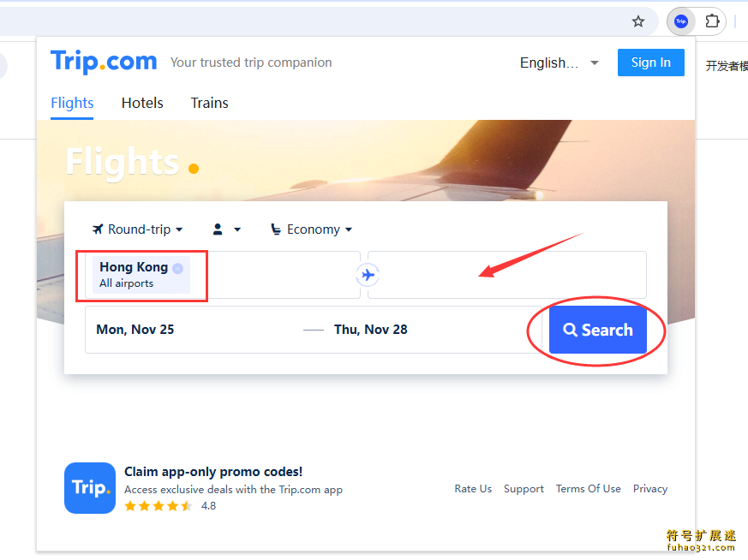Open the Privacy link

click(x=650, y=489)
